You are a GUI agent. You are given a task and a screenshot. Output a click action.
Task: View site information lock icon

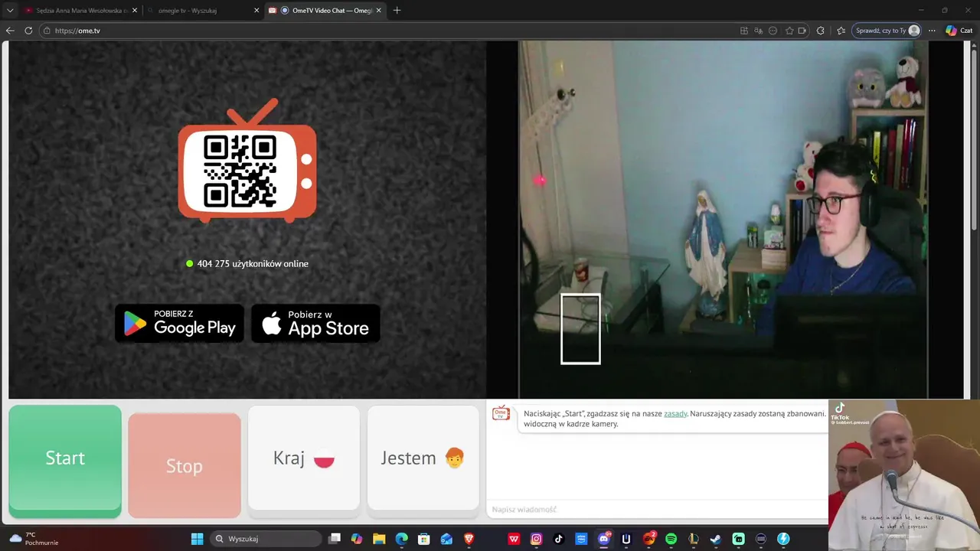[x=47, y=31]
